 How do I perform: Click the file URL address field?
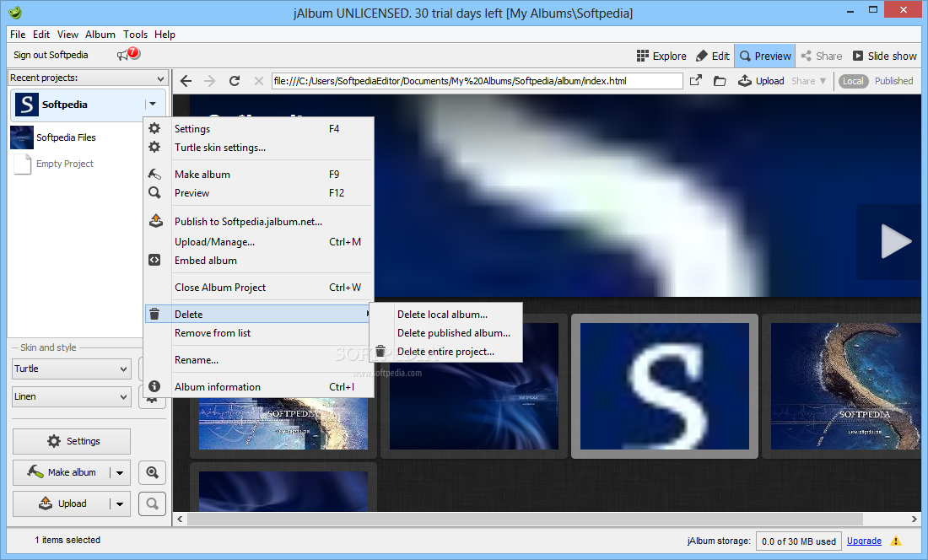(477, 81)
